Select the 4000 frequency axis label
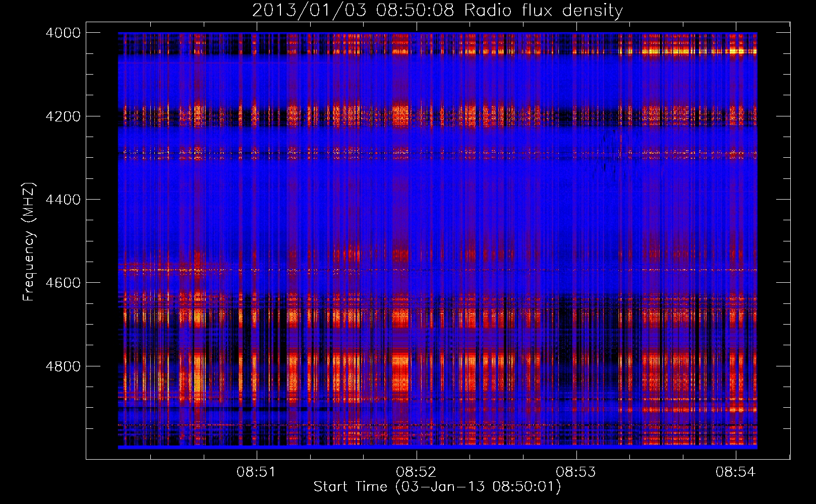This screenshot has height=504, width=816. pos(63,33)
